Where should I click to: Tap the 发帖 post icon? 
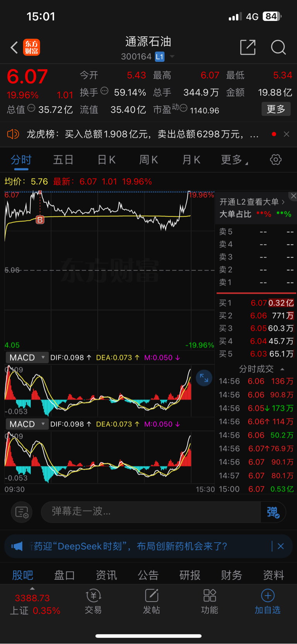(152, 602)
